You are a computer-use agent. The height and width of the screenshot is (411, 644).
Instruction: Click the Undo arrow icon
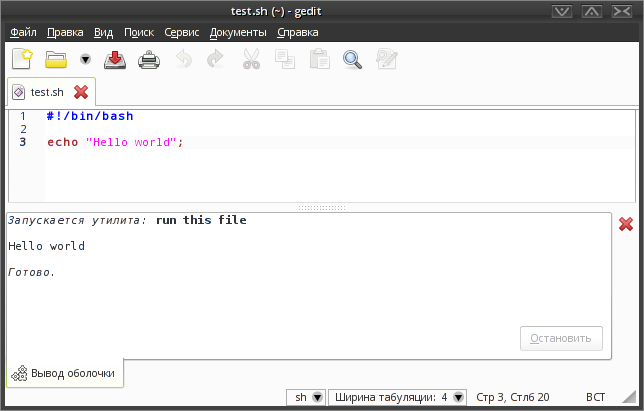pos(183,60)
